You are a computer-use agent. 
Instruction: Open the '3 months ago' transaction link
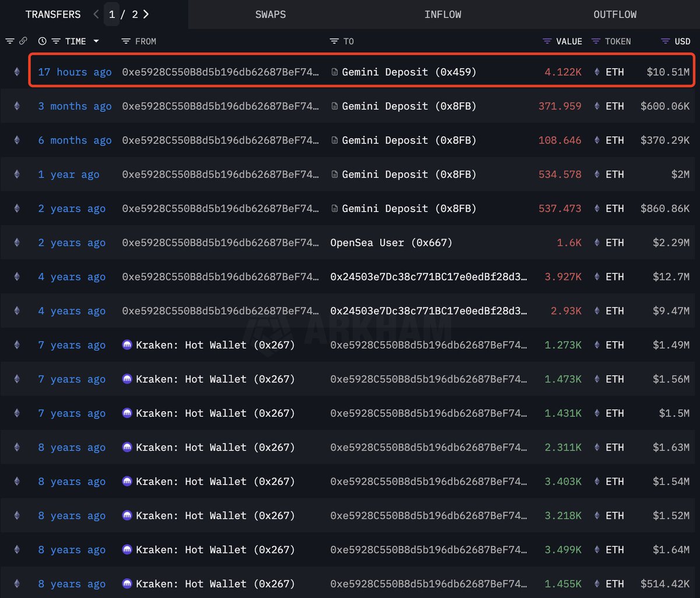click(x=75, y=106)
